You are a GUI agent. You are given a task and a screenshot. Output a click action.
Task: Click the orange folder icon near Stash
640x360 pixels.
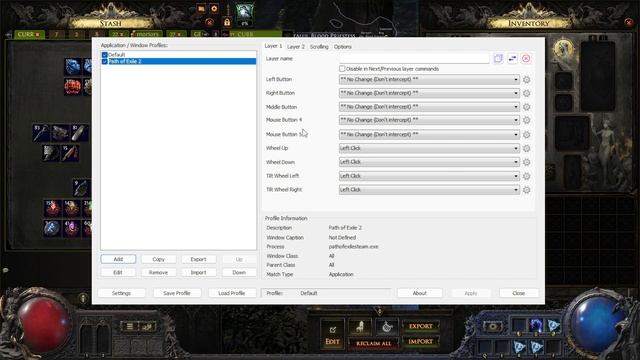pos(201,9)
